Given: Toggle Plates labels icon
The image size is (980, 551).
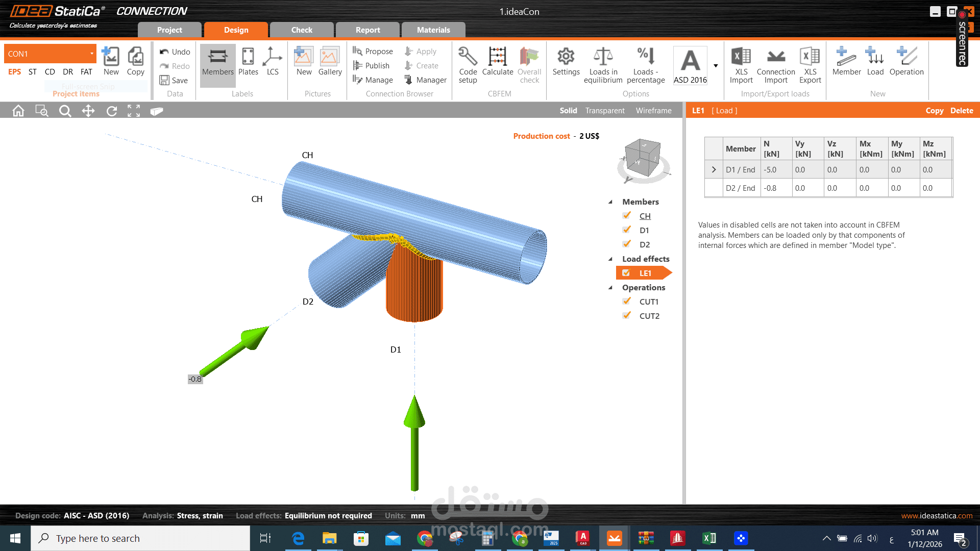Looking at the screenshot, I should (x=248, y=57).
